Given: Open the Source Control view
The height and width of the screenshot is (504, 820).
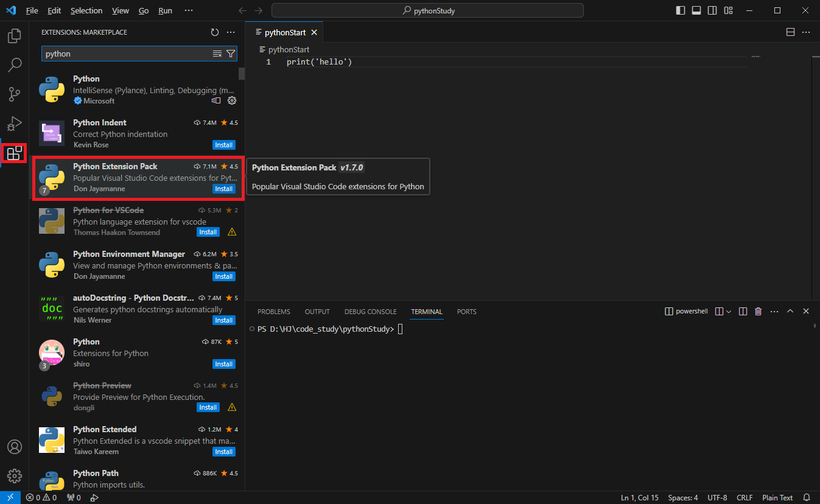Looking at the screenshot, I should pos(14,94).
